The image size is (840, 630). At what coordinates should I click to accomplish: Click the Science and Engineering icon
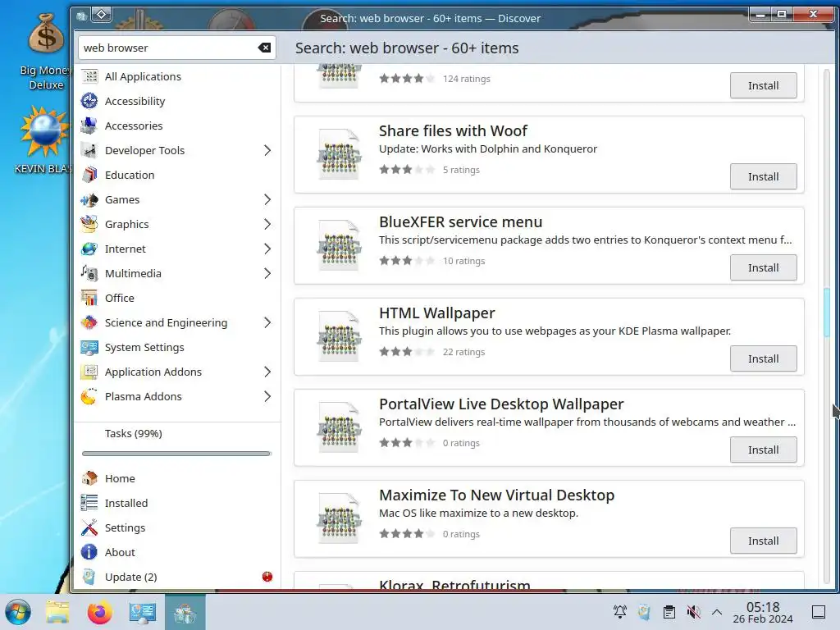[89, 323]
